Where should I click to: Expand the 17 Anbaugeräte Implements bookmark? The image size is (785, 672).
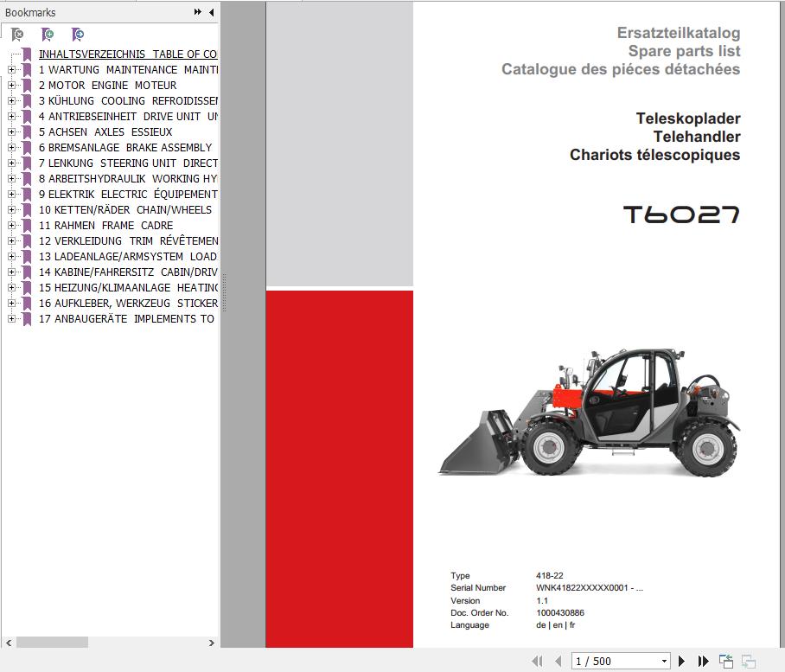(x=11, y=318)
